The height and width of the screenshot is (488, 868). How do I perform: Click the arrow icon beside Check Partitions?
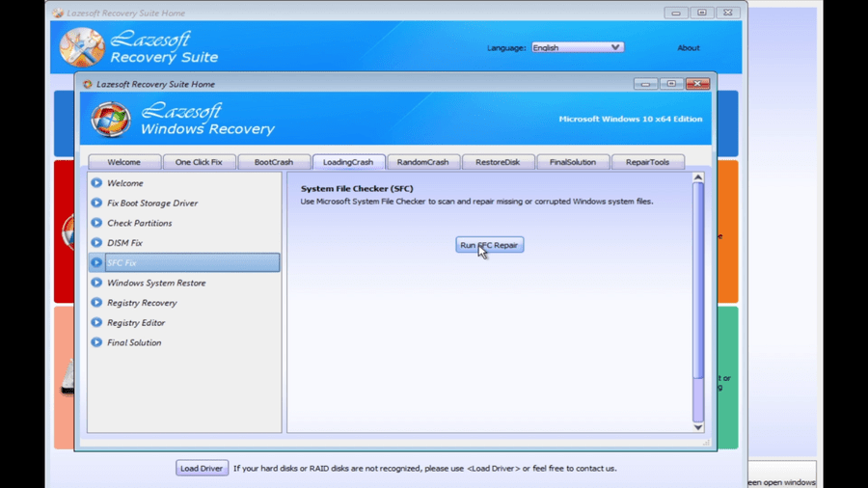[x=96, y=223]
